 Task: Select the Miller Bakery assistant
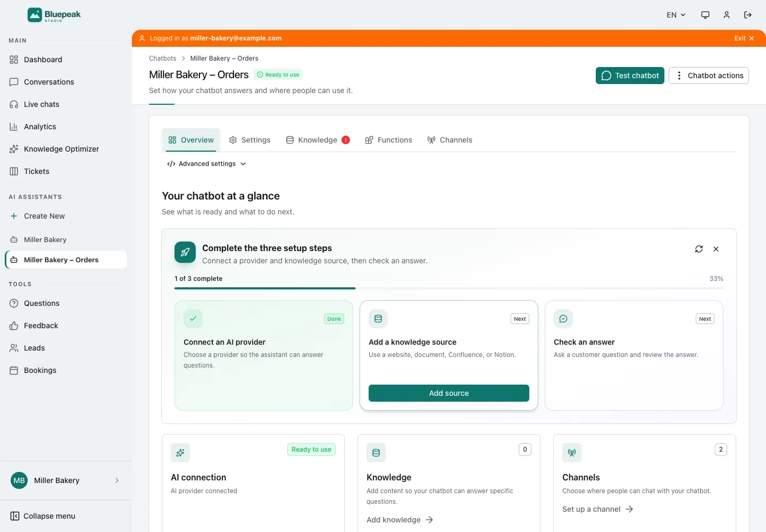click(x=66, y=239)
